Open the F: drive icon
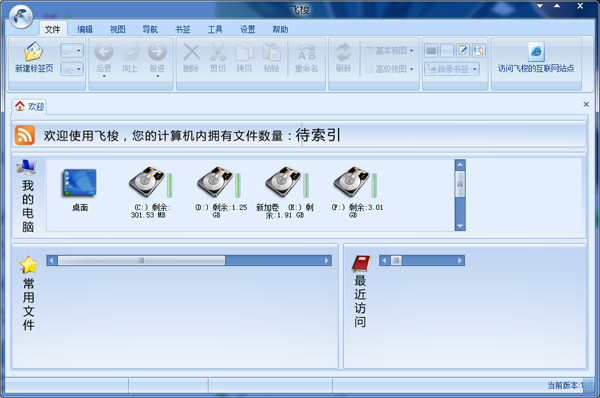This screenshot has height=398, width=600. [352, 182]
